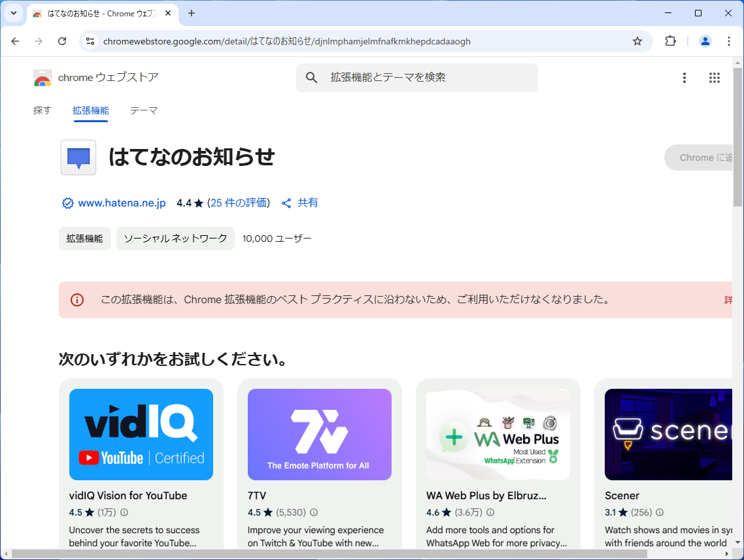
Task: Reload the current page
Action: pos(62,41)
